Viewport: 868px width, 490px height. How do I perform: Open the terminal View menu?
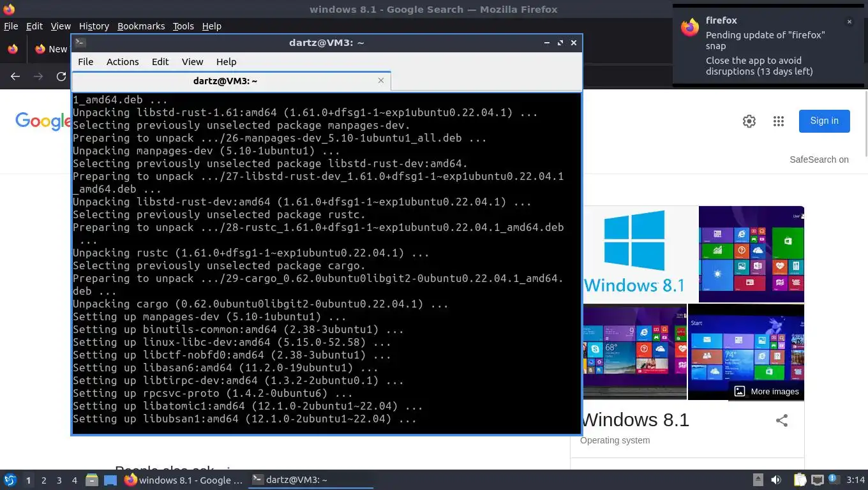click(x=192, y=62)
